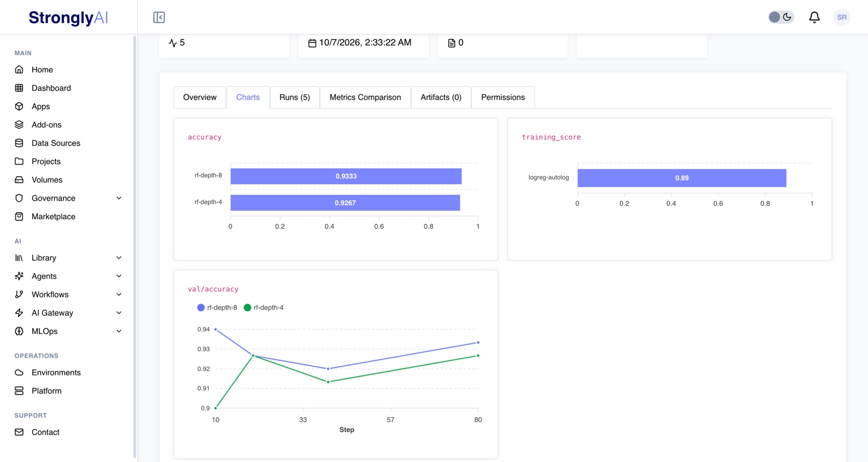Click the Volumes drive icon
Viewport: 868px width, 462px height.
pos(19,180)
